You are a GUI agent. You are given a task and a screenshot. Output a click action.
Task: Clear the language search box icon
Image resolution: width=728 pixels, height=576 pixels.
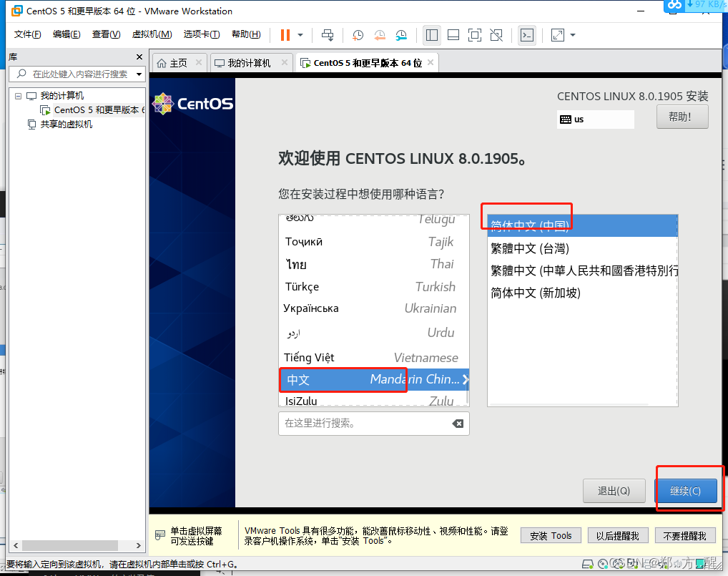click(x=458, y=424)
